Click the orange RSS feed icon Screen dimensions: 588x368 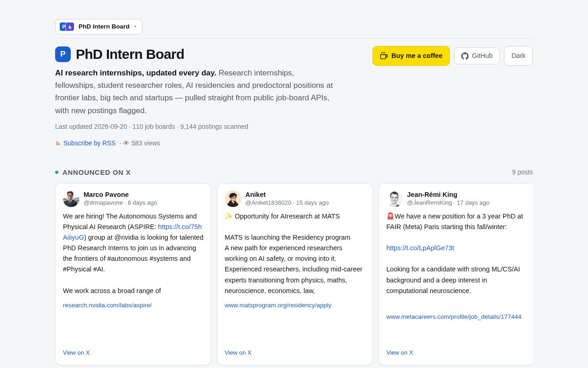(x=58, y=144)
